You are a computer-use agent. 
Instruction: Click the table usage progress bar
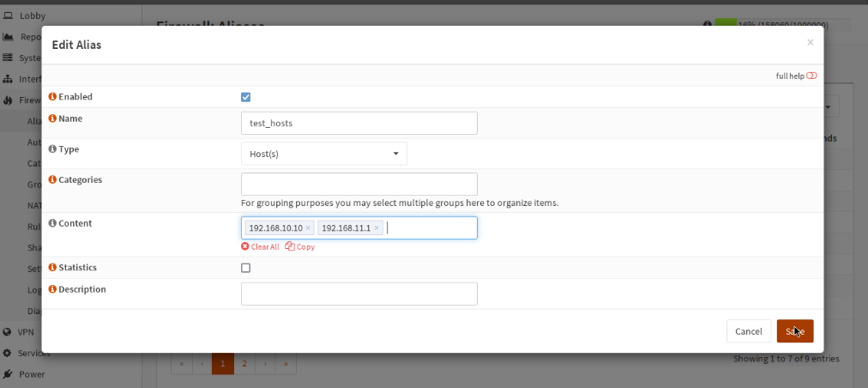(783, 24)
